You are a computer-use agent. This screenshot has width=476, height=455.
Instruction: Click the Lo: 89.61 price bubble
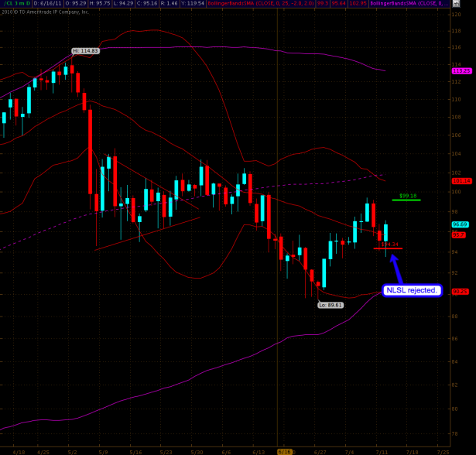click(330, 305)
